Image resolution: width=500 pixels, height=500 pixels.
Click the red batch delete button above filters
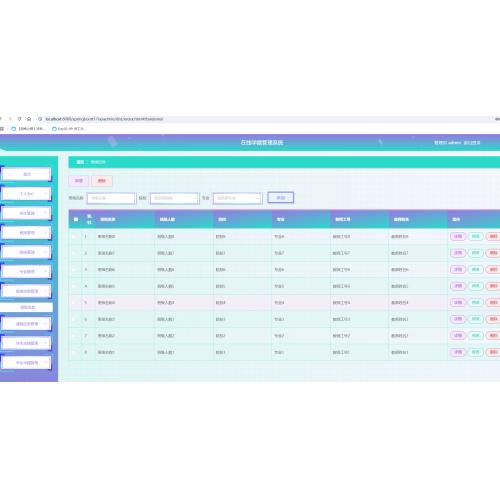pyautogui.click(x=102, y=181)
